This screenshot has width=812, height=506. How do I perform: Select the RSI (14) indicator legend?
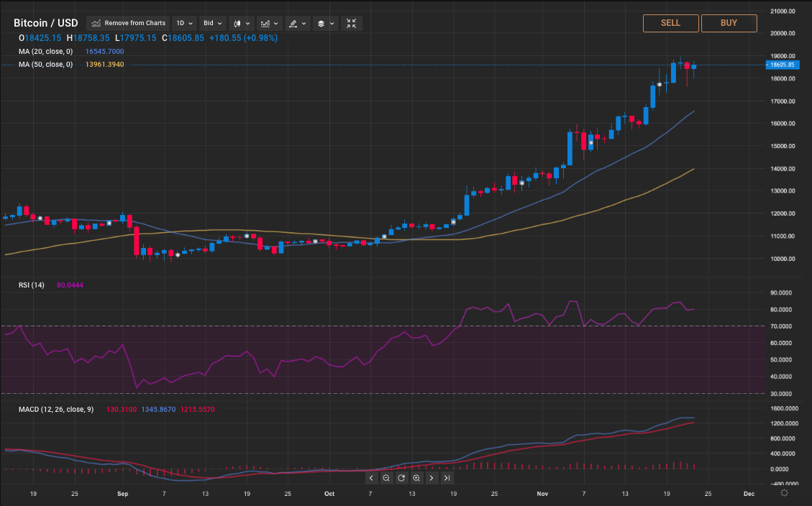tap(32, 285)
